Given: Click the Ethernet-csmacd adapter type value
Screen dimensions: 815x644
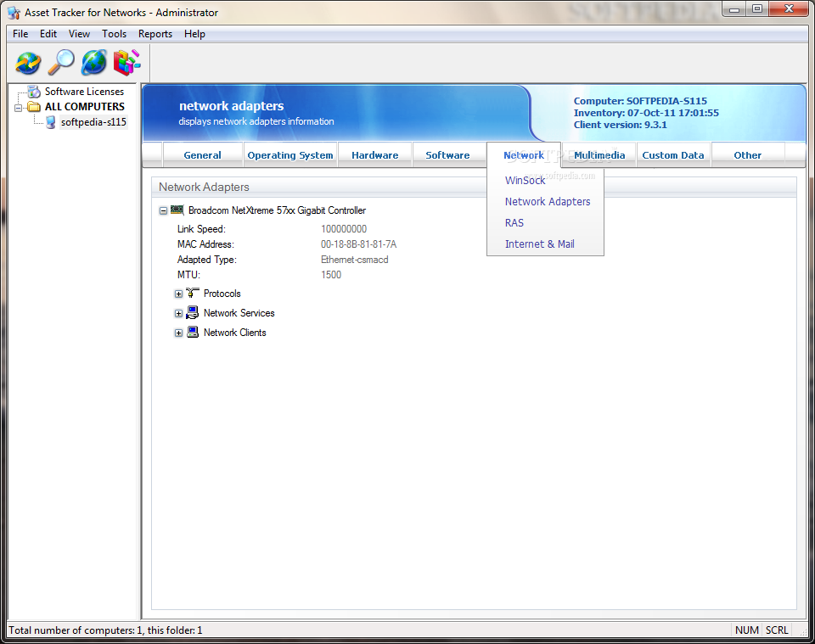Looking at the screenshot, I should (355, 260).
